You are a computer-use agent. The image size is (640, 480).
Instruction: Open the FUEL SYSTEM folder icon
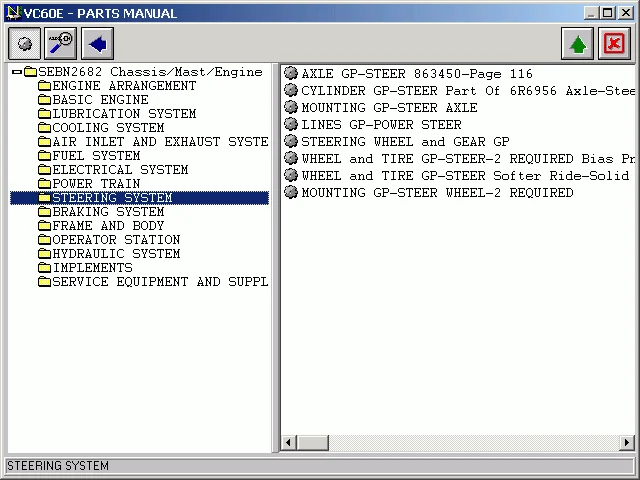coord(44,156)
